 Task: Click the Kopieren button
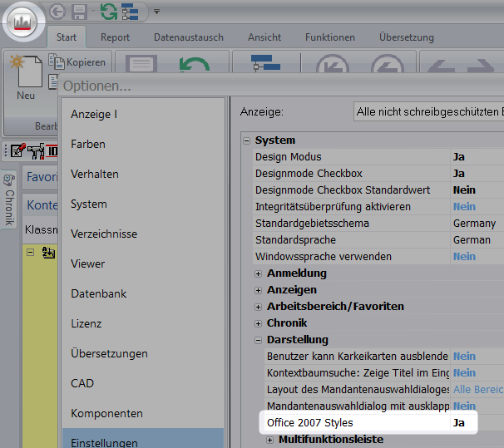tap(77, 62)
